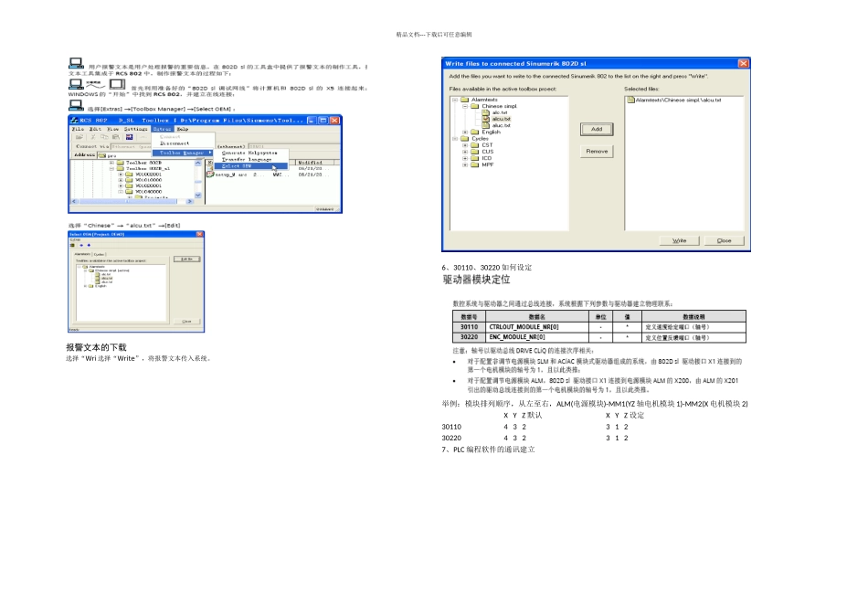Click the RCS tree horizontal scroll-right arrow
868x614 pixels.
tap(190, 201)
